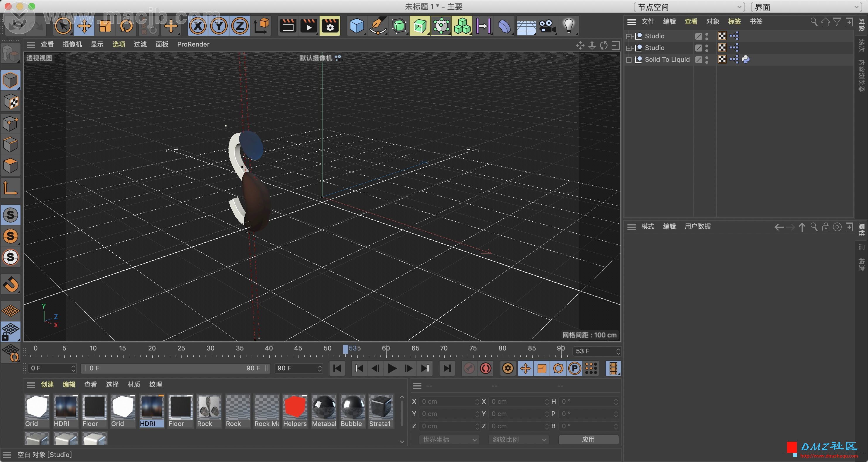Expand the first Studio object tree
This screenshot has height=462, width=868.
629,36
